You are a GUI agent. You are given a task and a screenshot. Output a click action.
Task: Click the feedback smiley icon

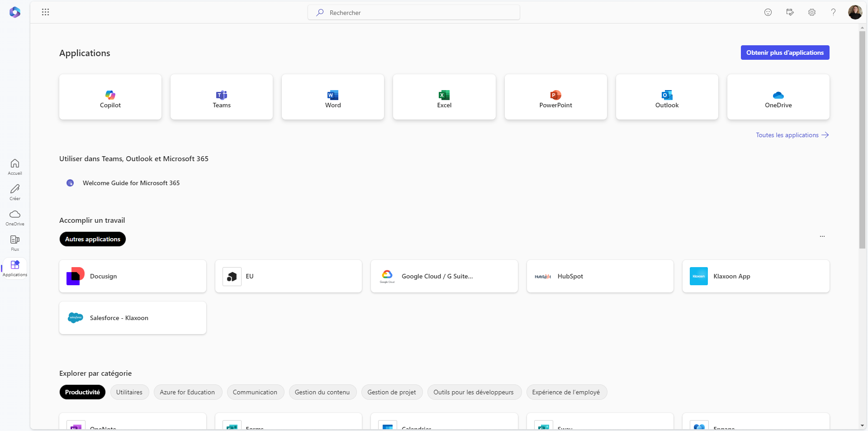768,12
